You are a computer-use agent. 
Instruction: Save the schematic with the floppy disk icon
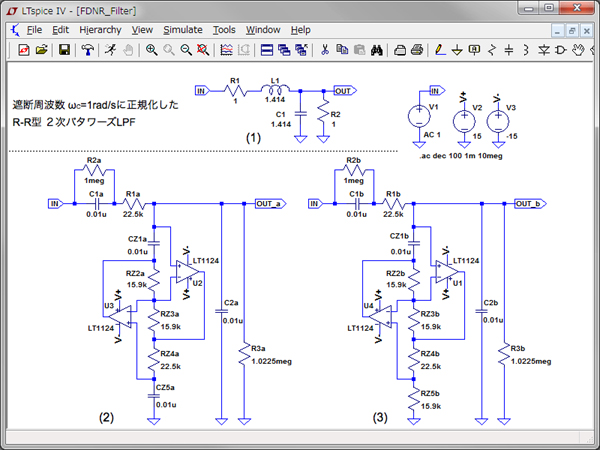click(65, 49)
